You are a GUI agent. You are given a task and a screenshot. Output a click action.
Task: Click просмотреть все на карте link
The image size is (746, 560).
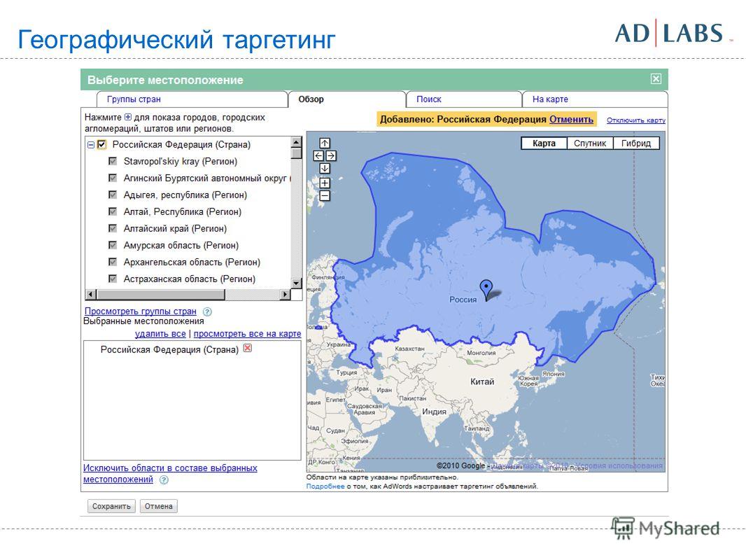(248, 333)
